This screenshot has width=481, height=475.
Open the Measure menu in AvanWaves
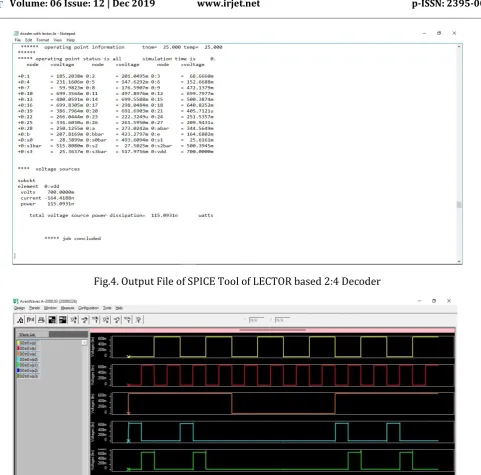pyautogui.click(x=67, y=308)
